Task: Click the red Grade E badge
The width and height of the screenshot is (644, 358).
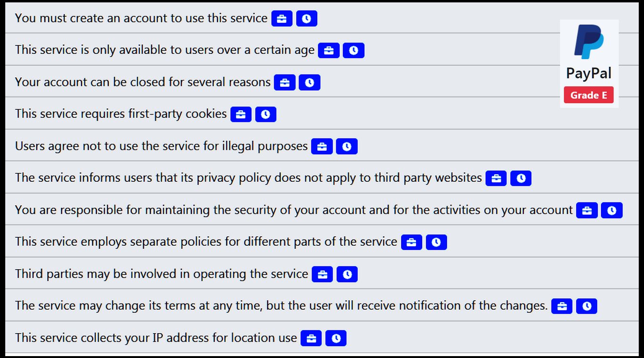Action: [589, 95]
